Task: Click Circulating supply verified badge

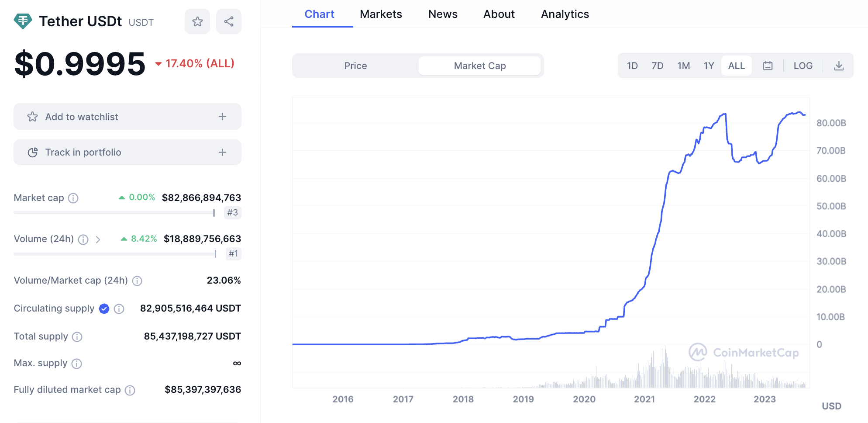Action: coord(104,309)
